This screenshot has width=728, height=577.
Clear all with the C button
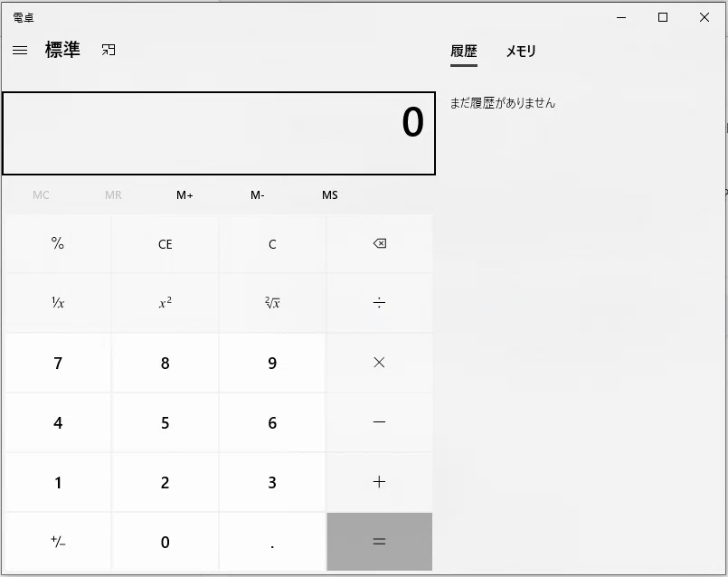tap(272, 243)
